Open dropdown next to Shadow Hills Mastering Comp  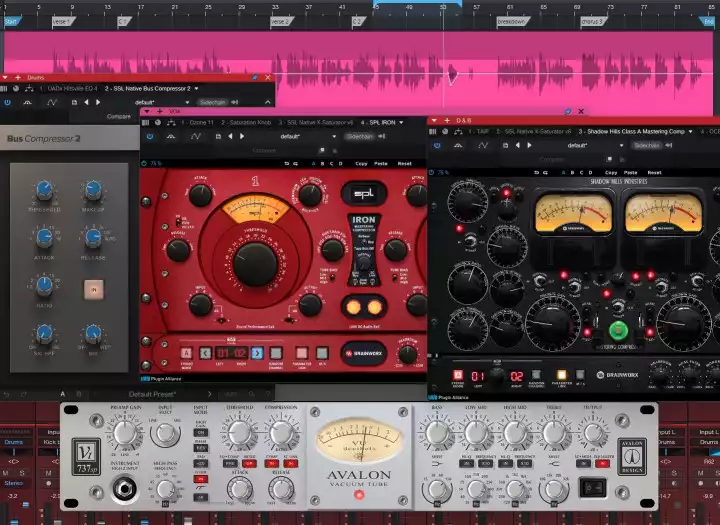(x=690, y=132)
